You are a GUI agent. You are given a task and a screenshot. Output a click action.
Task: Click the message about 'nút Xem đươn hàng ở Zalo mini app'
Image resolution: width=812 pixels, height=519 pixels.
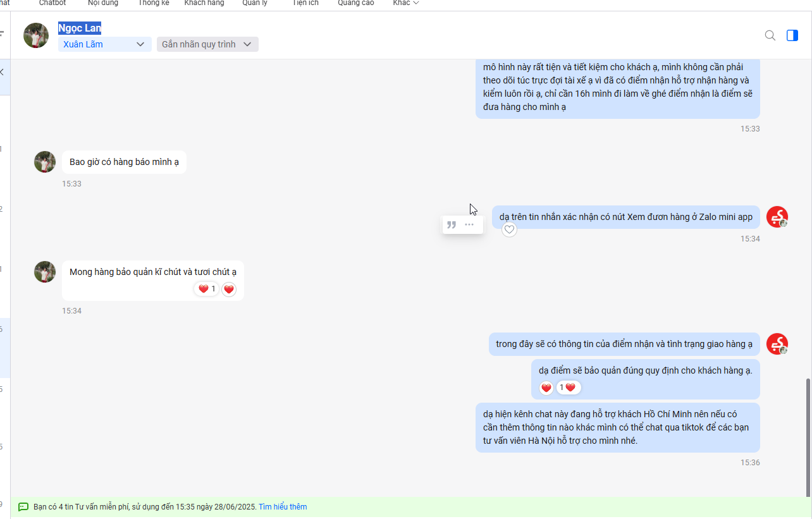[x=626, y=217]
